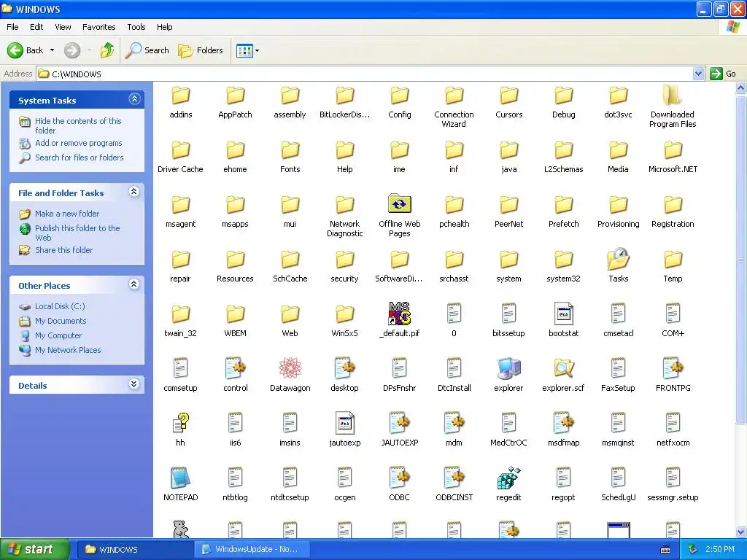This screenshot has height=560, width=747.
Task: Click the WINDOWS taskbar button
Action: coord(135,549)
